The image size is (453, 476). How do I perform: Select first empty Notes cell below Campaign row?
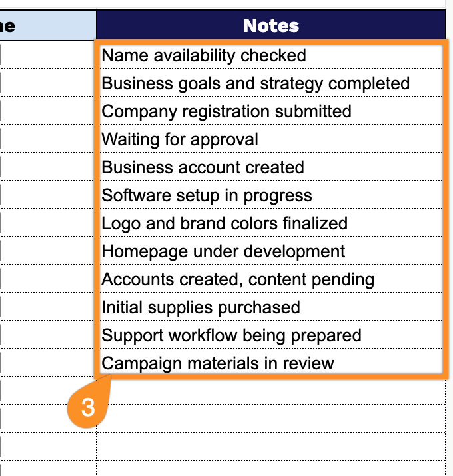click(271, 391)
